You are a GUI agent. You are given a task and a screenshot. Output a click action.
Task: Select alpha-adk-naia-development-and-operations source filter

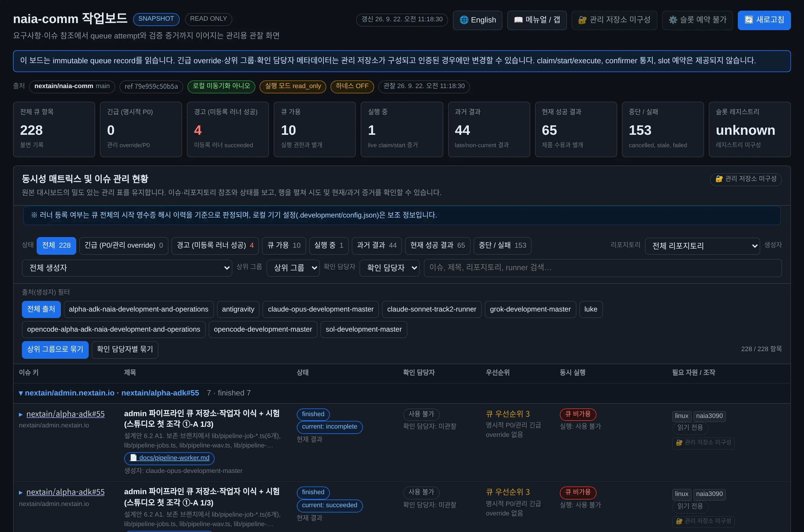click(x=139, y=309)
